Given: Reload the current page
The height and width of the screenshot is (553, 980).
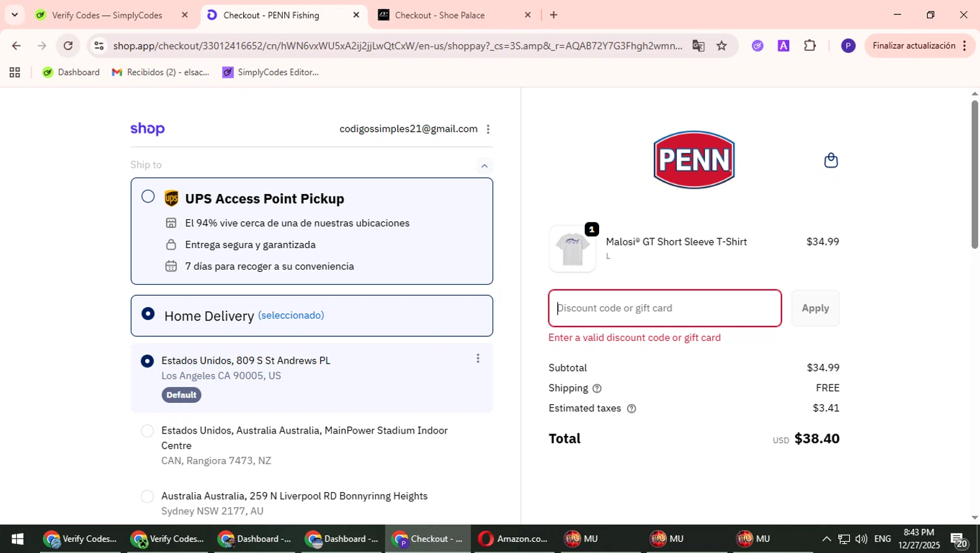Looking at the screenshot, I should tap(68, 46).
